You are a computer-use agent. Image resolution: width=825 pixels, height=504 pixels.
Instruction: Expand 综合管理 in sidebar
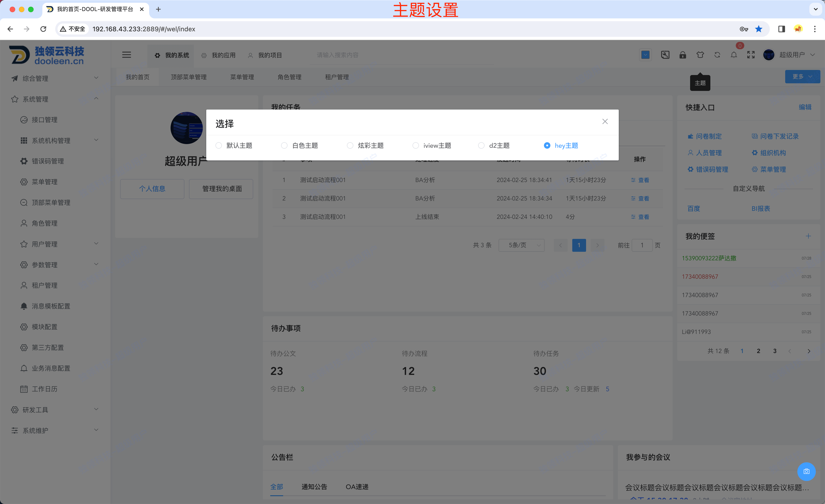(55, 78)
